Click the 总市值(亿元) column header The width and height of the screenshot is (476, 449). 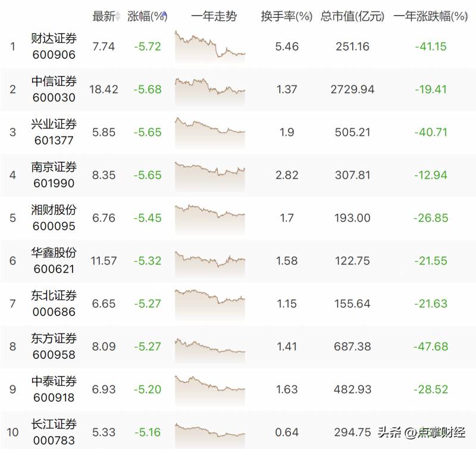352,16
